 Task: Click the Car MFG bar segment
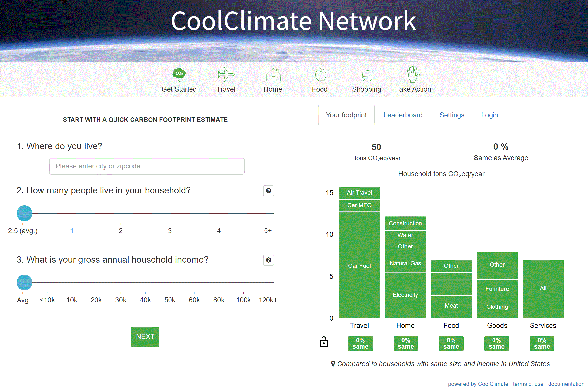(360, 205)
